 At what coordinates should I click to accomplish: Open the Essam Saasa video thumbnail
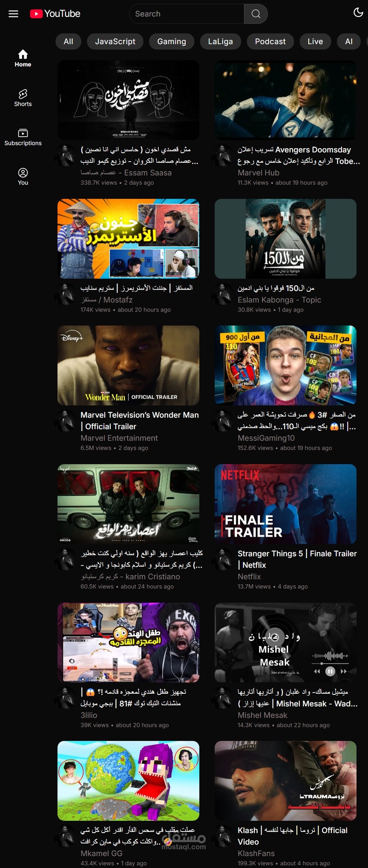coord(128,100)
